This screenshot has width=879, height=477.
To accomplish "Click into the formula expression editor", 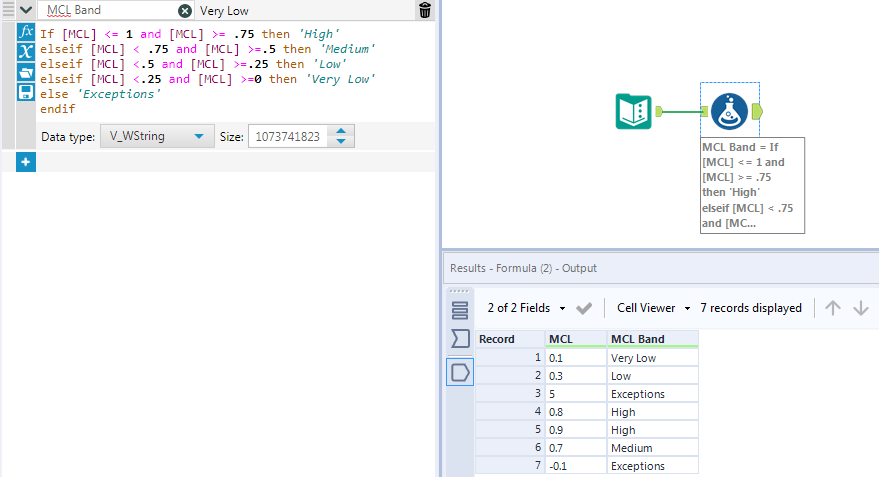I will click(235, 71).
